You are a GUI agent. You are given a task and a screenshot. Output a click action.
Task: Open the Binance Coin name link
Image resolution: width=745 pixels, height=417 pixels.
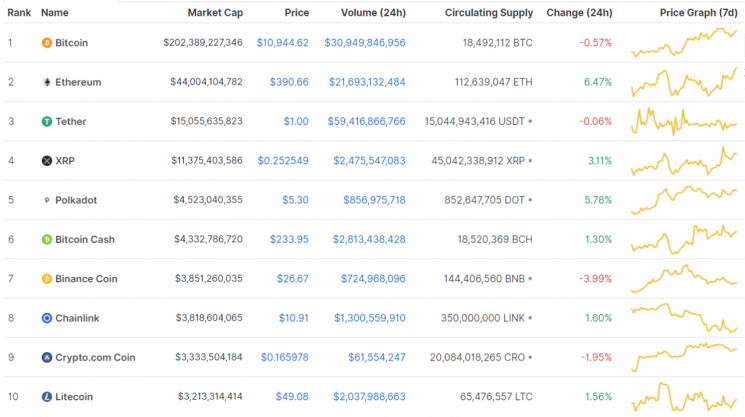[86, 279]
